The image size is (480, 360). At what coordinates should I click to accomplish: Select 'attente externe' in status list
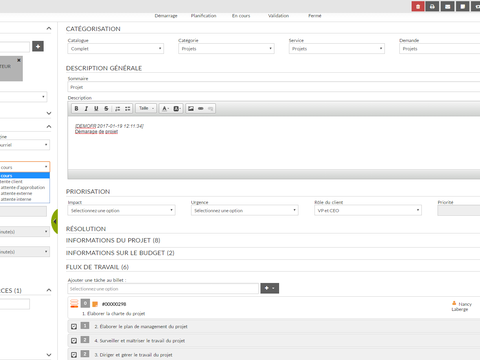(25, 193)
